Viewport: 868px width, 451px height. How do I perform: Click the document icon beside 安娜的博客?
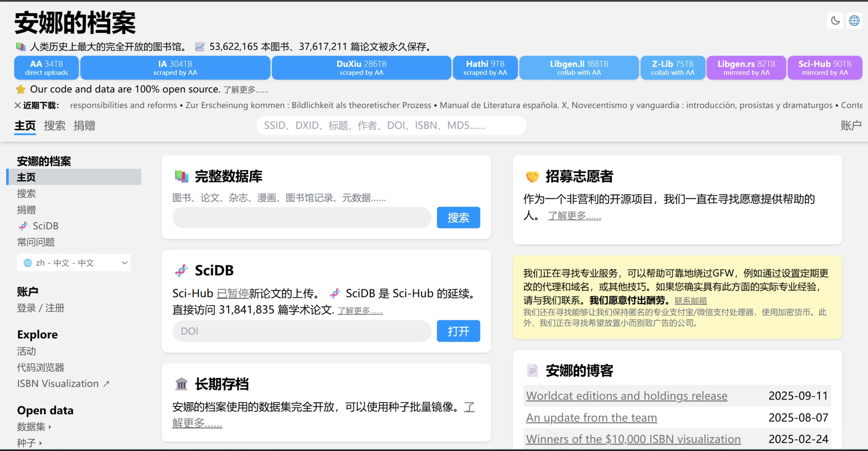coord(532,370)
